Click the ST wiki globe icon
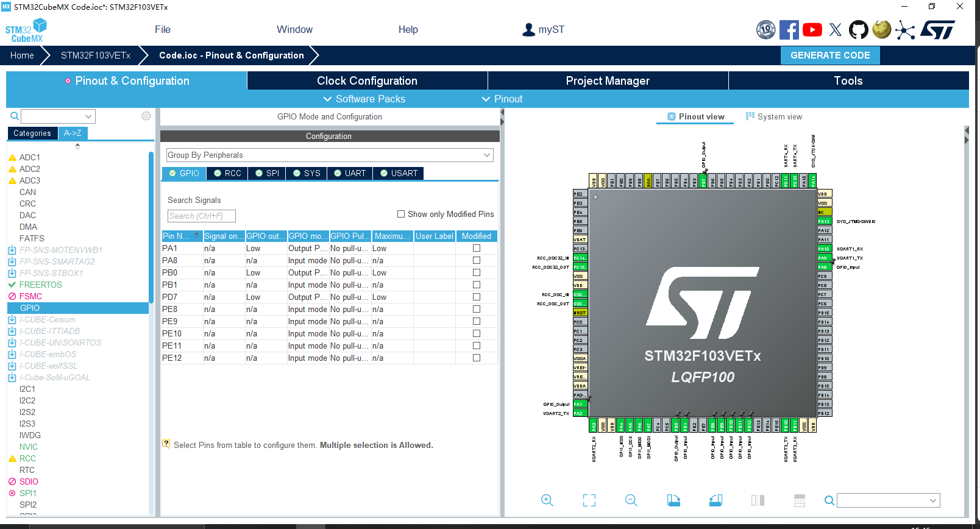The width and height of the screenshot is (980, 529). [882, 29]
